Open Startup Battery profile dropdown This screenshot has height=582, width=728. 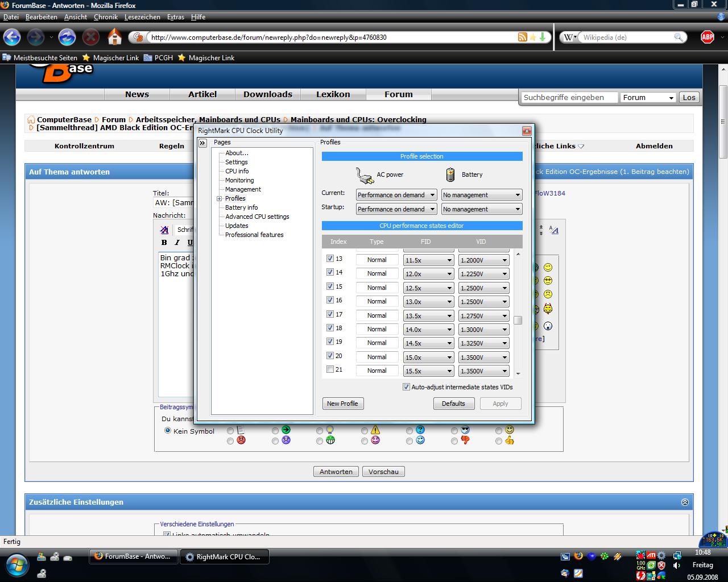click(x=482, y=209)
